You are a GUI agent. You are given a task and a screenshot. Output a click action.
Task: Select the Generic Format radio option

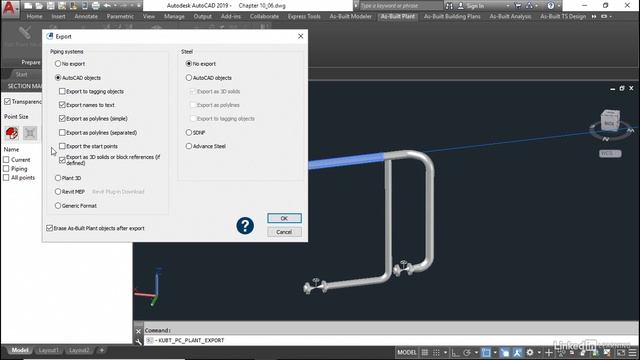pyautogui.click(x=58, y=206)
